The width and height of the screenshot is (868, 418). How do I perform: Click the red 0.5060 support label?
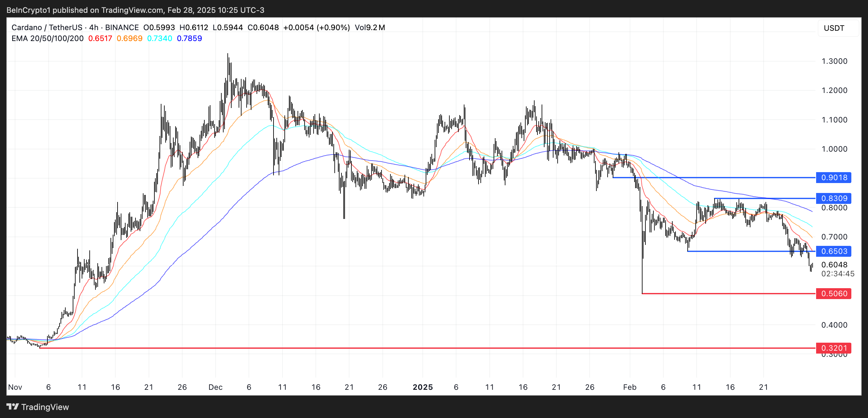834,294
